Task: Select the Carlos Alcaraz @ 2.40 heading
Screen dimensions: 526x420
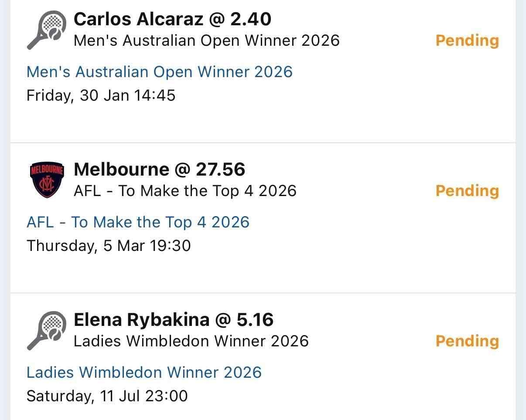Action: pos(172,19)
